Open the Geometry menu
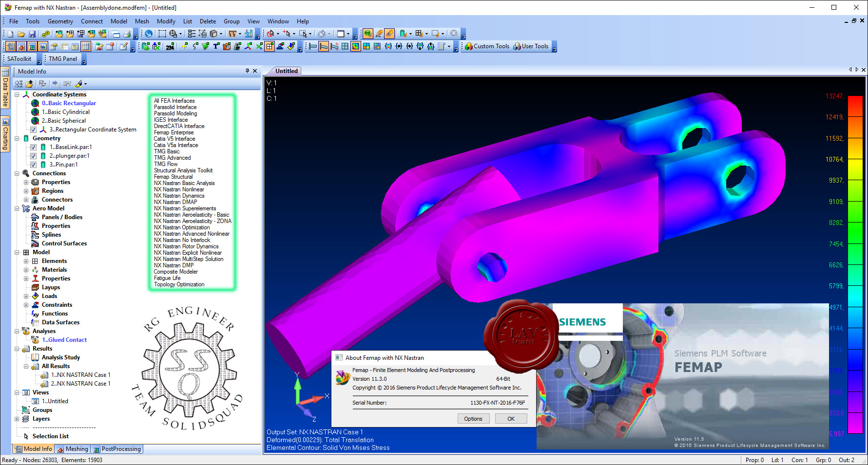The width and height of the screenshot is (868, 465). [x=60, y=21]
